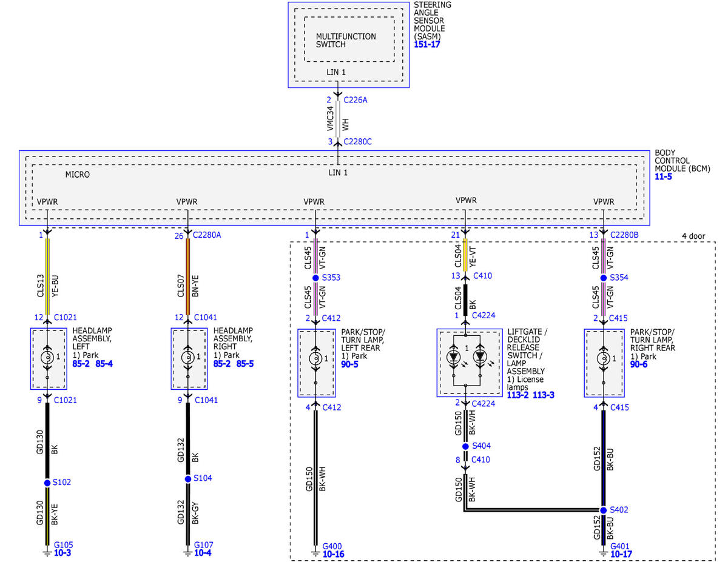
Task: Select the left rear park lamp bulb symbol
Action: click(315, 358)
